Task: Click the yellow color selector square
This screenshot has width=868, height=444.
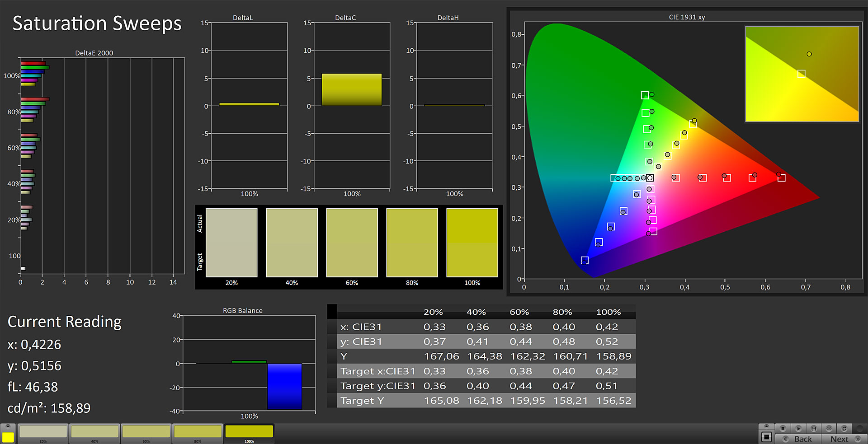Action: (x=8, y=437)
